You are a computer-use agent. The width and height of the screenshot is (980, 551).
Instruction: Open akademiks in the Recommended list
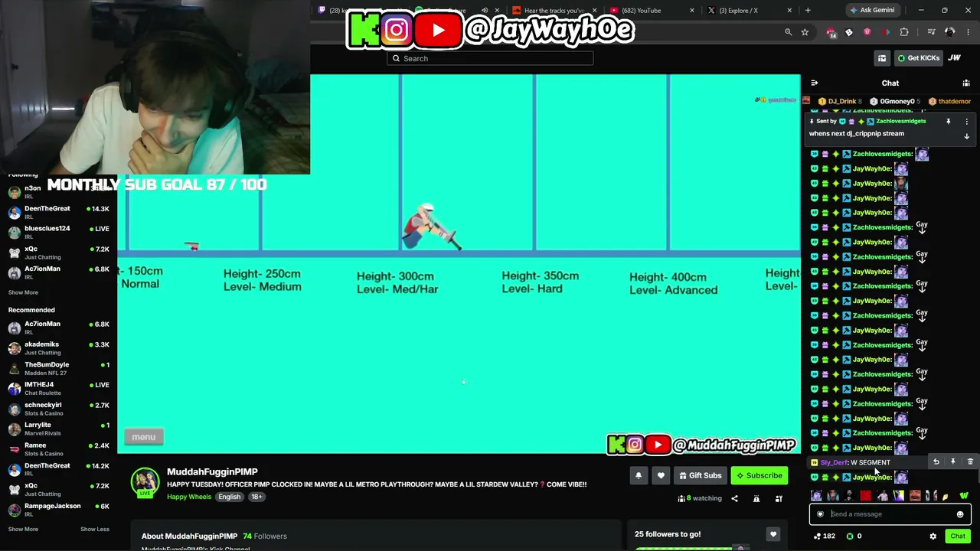tap(59, 348)
